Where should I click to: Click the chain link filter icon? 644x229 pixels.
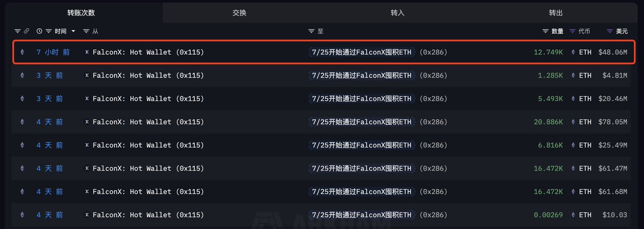(x=26, y=32)
